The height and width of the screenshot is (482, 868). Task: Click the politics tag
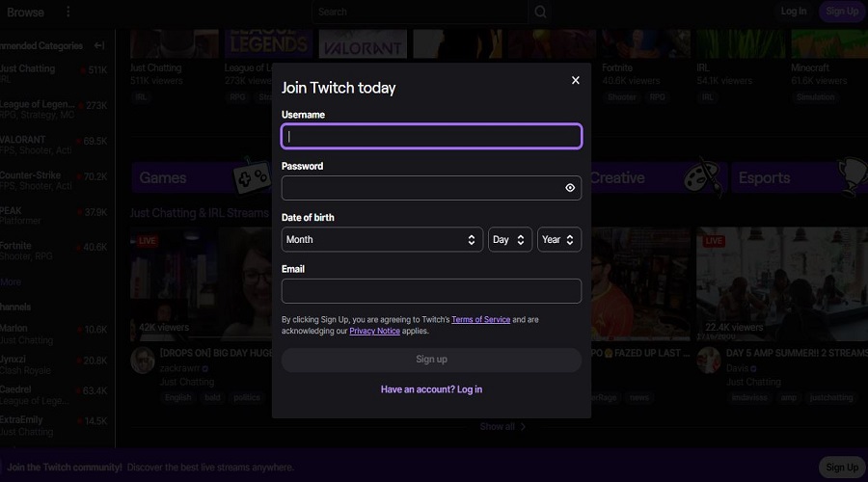tap(247, 397)
